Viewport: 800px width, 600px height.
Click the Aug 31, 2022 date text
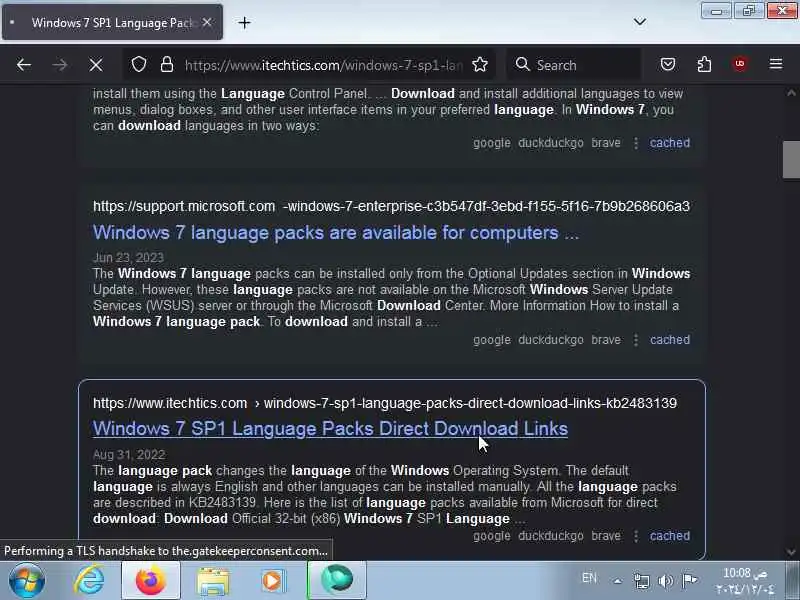[x=129, y=455]
